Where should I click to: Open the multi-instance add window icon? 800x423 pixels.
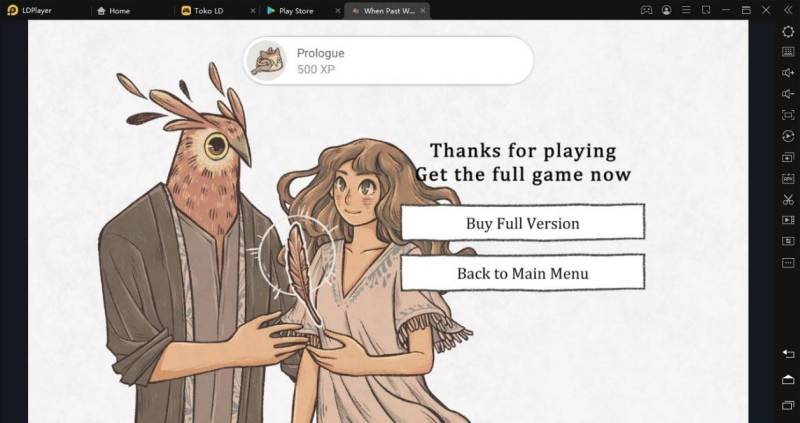click(788, 157)
